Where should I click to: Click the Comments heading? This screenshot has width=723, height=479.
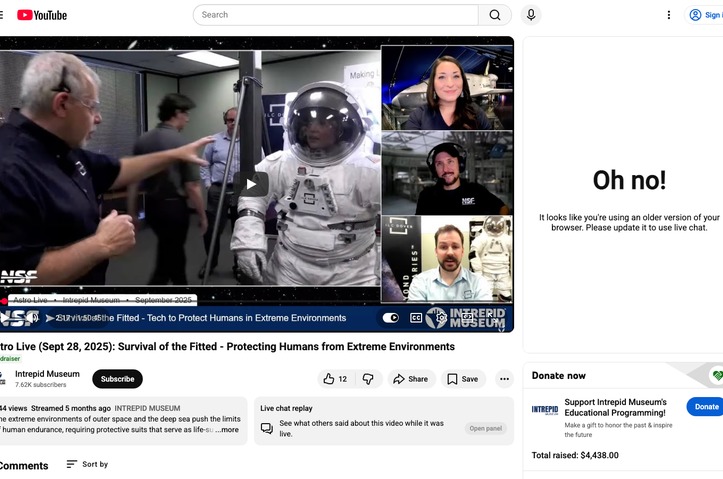pyautogui.click(x=24, y=466)
